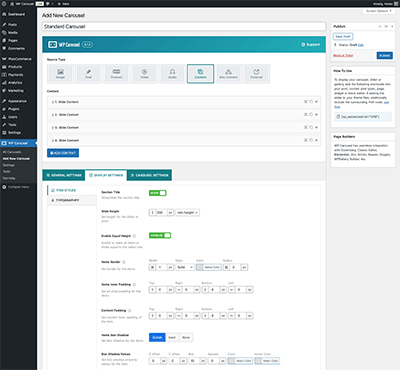
Task: Expand the 1. Slide Content row
Action: point(184,102)
